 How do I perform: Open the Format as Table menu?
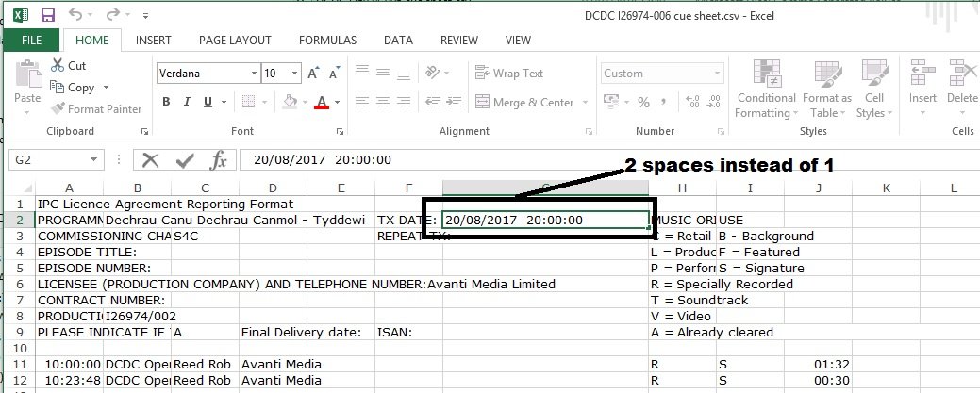pyautogui.click(x=827, y=90)
